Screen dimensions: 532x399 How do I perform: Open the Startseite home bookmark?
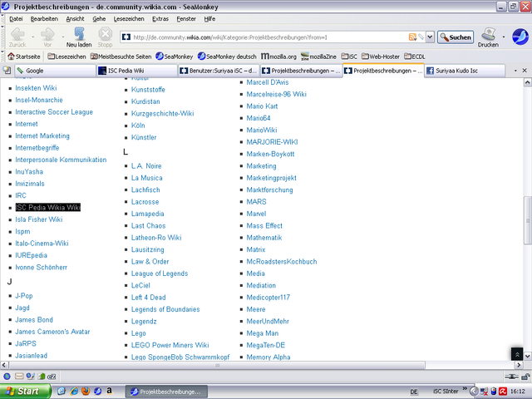24,57
